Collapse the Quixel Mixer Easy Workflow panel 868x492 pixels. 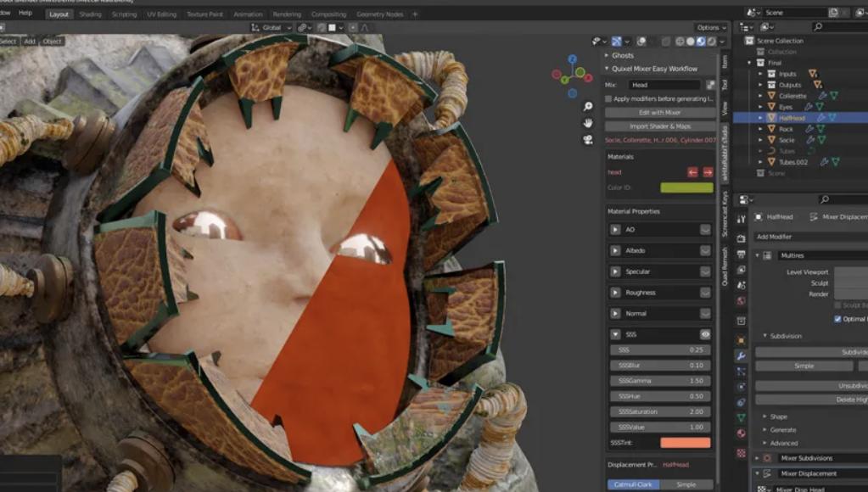(x=608, y=69)
